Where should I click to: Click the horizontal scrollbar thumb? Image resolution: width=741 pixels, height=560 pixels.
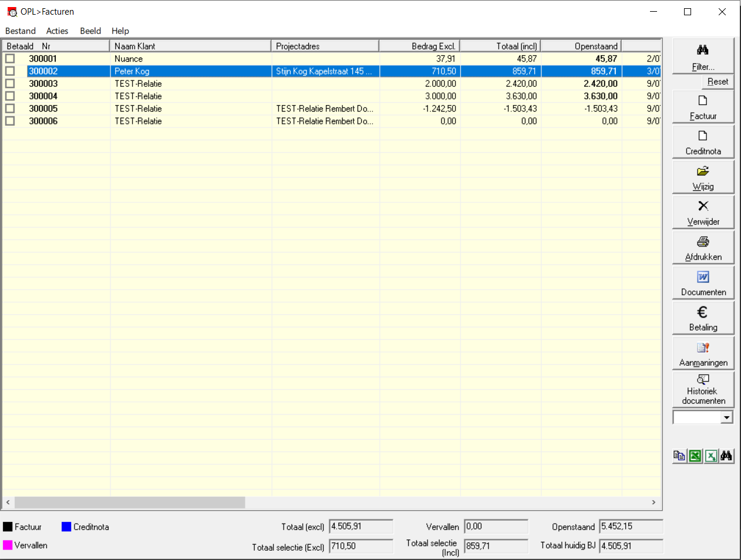[x=130, y=502]
